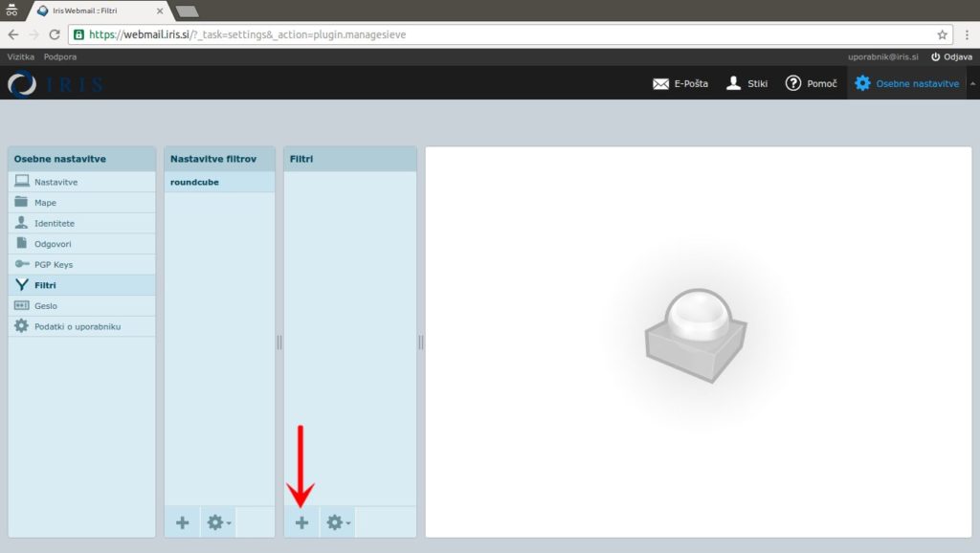Add a new filter with plus icon
This screenshot has height=553, width=980.
(x=301, y=522)
